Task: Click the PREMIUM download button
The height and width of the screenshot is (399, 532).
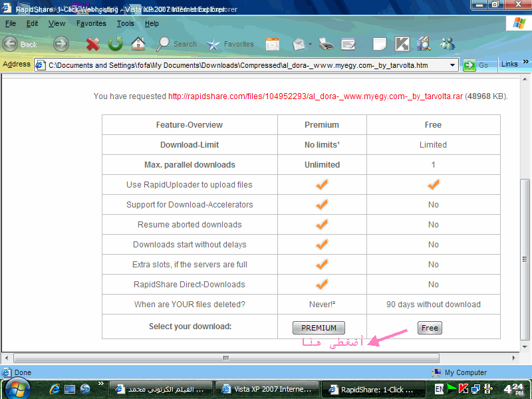Action: pos(319,328)
